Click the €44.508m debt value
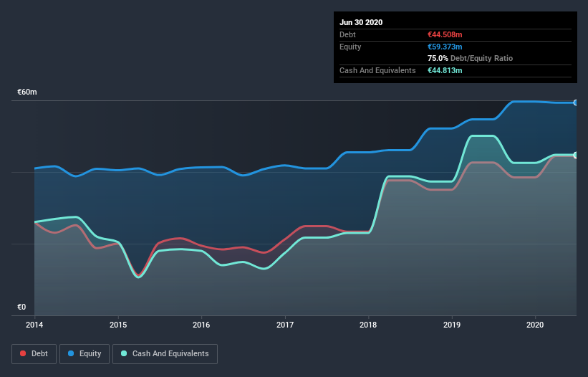 click(445, 34)
